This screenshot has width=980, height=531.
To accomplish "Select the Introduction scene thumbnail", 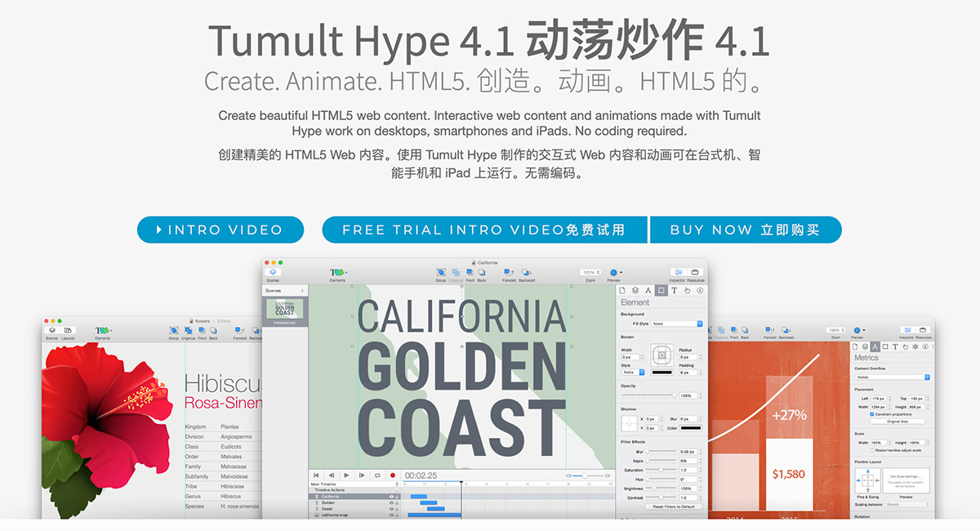I will 283,310.
